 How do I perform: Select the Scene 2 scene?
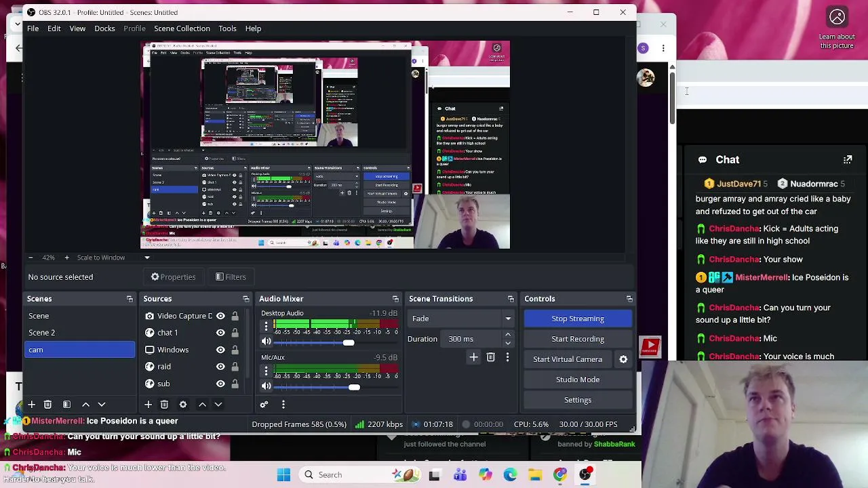[x=80, y=333]
